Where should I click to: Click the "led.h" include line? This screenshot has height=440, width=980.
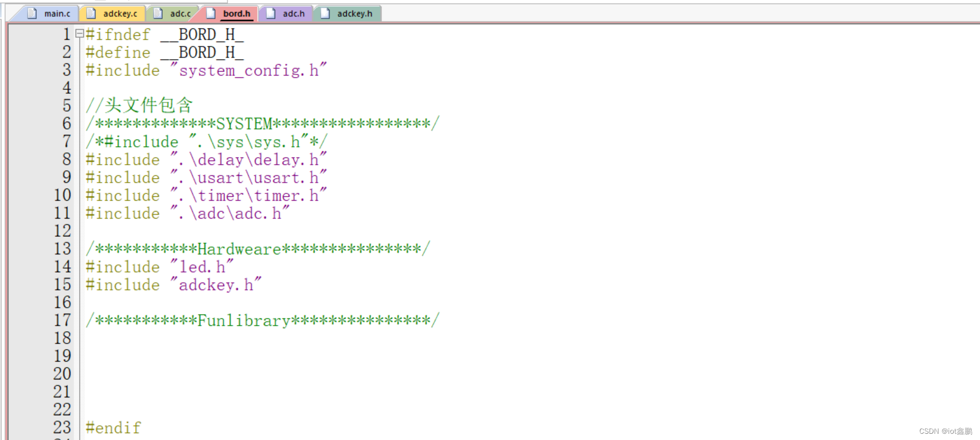click(x=160, y=267)
